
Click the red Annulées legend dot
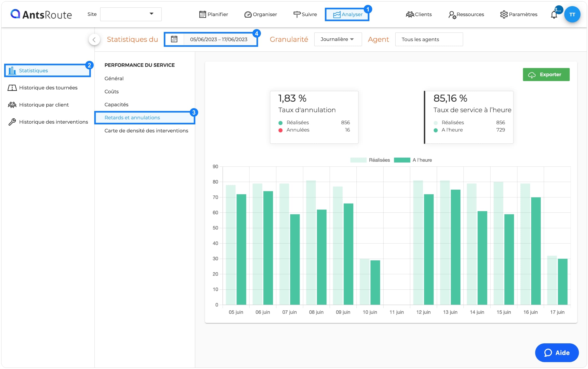(x=280, y=130)
